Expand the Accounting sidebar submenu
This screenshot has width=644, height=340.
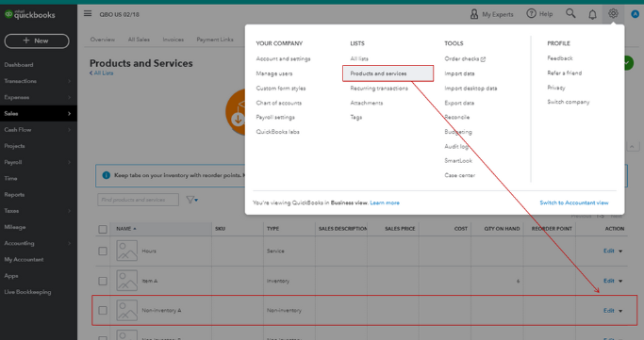tap(69, 243)
